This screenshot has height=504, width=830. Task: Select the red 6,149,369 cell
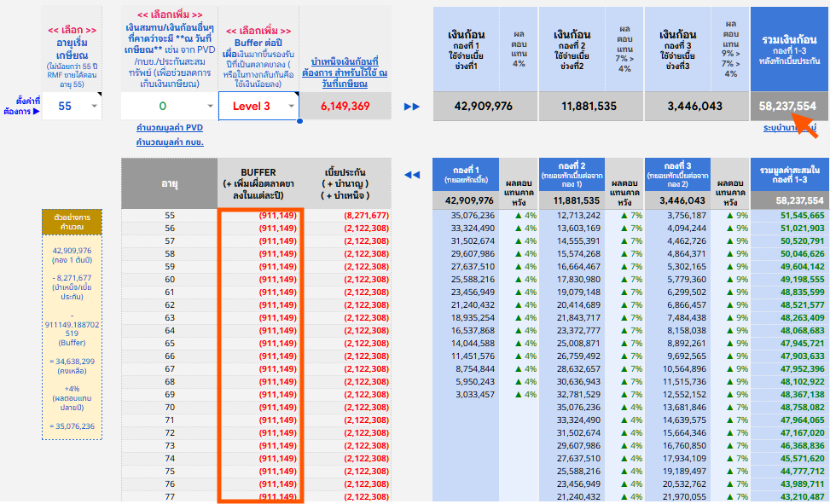345,107
